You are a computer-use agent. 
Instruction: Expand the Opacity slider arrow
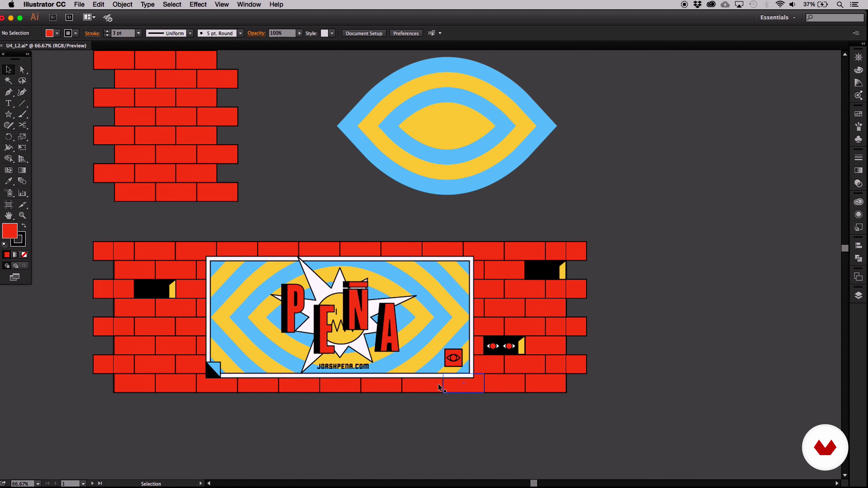pos(299,33)
